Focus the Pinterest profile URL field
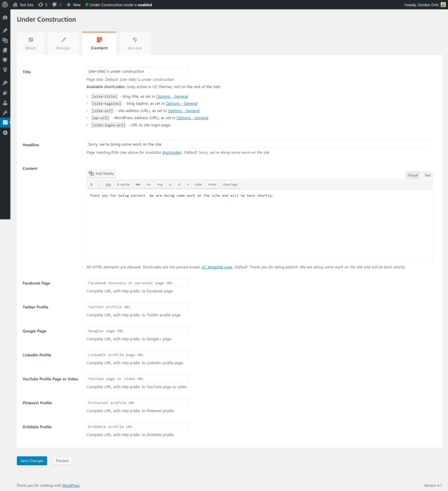448x491 pixels. [x=137, y=403]
